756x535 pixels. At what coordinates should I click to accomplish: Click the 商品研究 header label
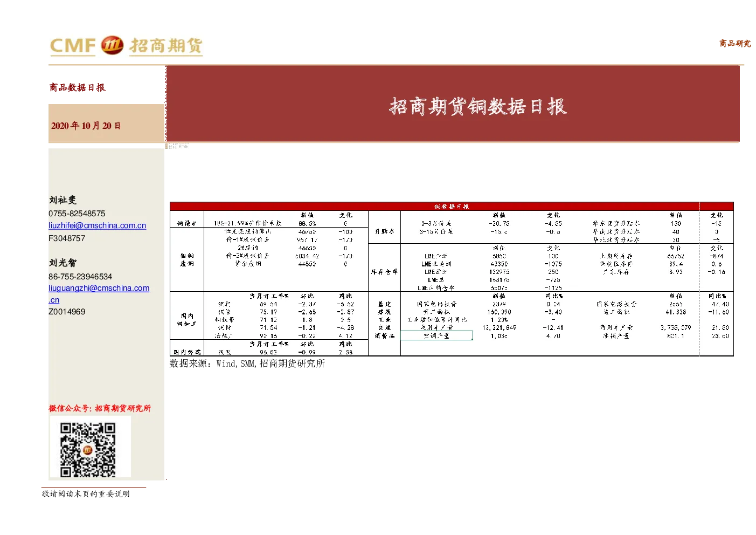pos(735,43)
